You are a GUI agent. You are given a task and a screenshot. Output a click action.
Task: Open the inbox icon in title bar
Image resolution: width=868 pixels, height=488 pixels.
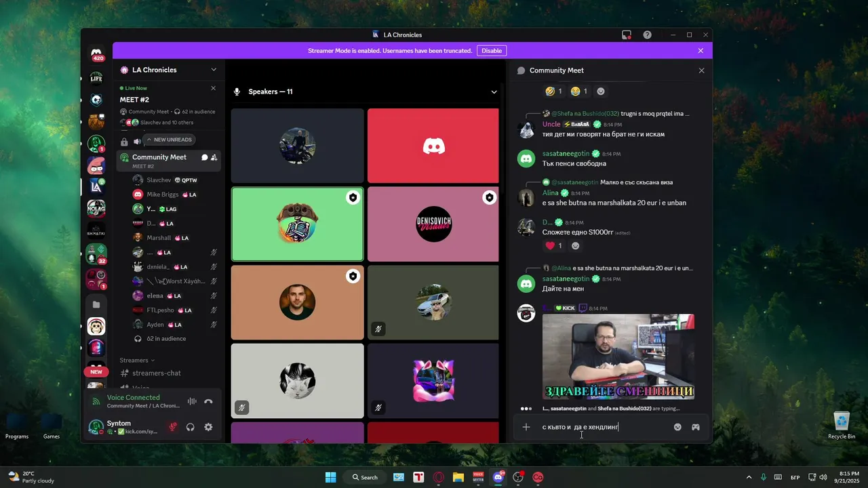click(627, 35)
